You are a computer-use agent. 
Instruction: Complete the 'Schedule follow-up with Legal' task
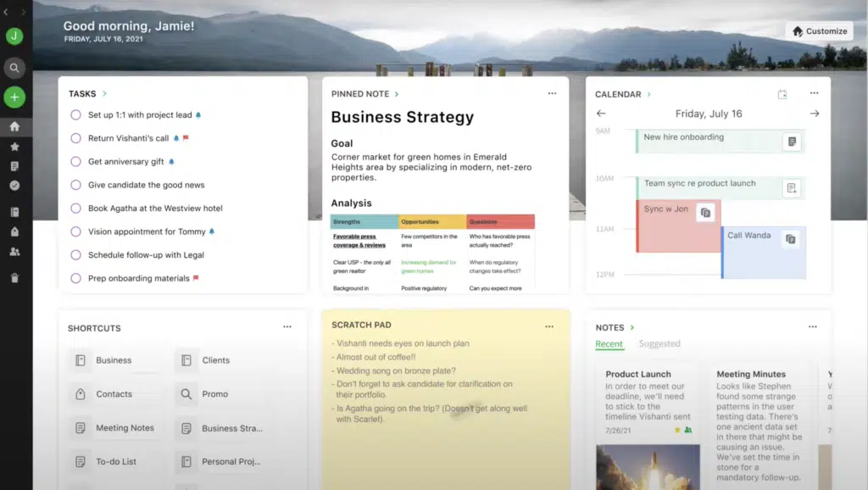(76, 255)
